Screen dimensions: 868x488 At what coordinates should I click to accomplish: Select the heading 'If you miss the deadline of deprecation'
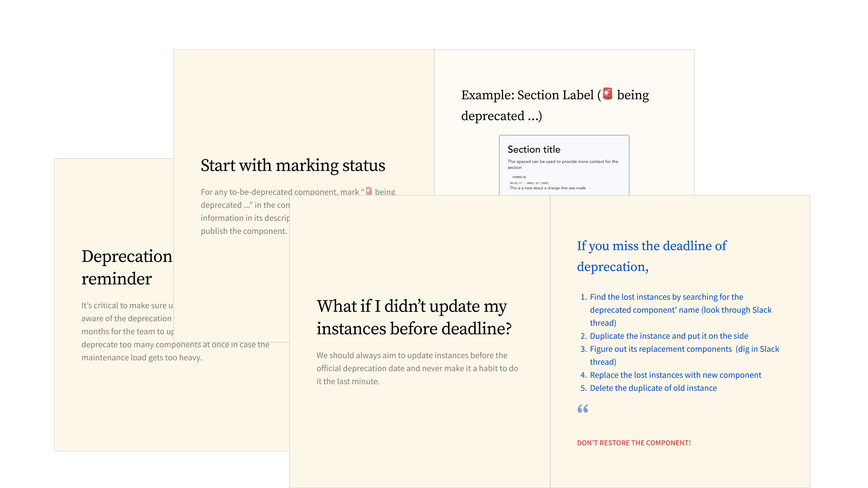pos(652,257)
